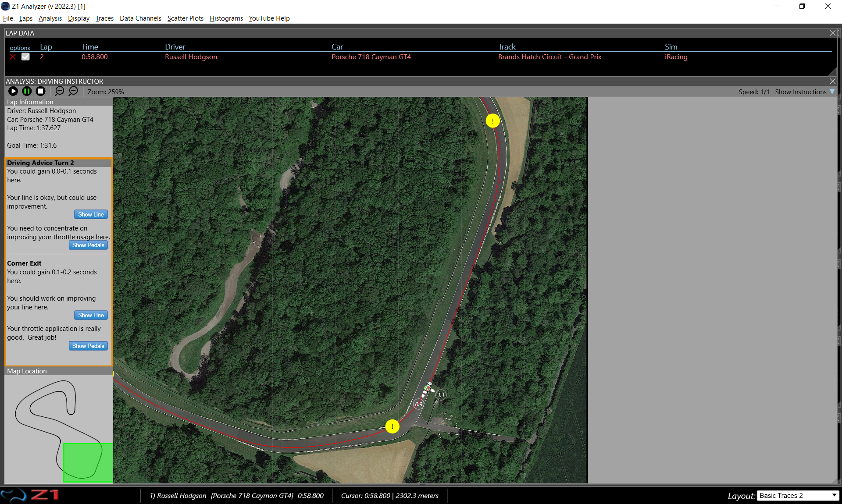This screenshot has height=504, width=842.
Task: Click the Zoom: 259% readout
Action: [x=106, y=92]
